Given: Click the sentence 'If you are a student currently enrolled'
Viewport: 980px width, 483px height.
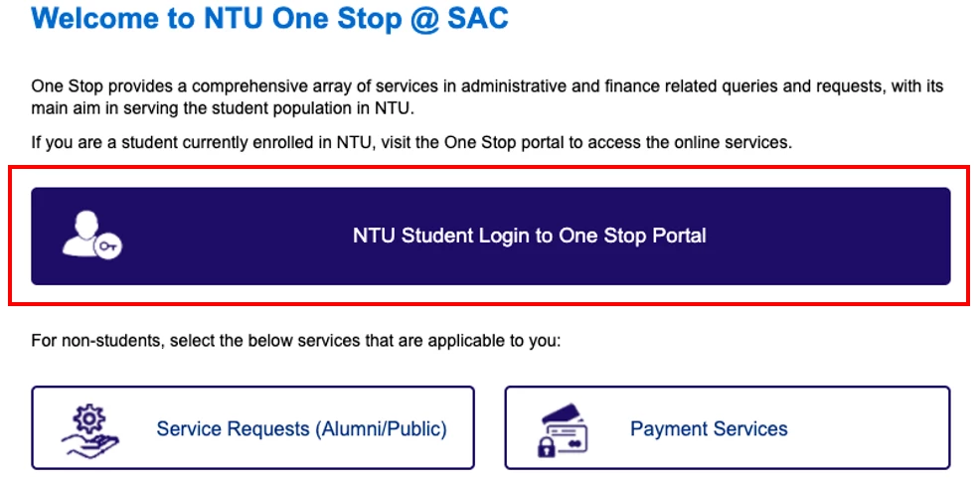Looking at the screenshot, I should click(x=411, y=142).
